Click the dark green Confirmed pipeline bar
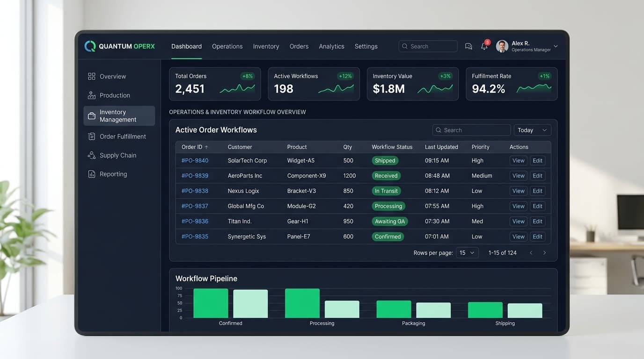The image size is (644, 359). pos(211,303)
